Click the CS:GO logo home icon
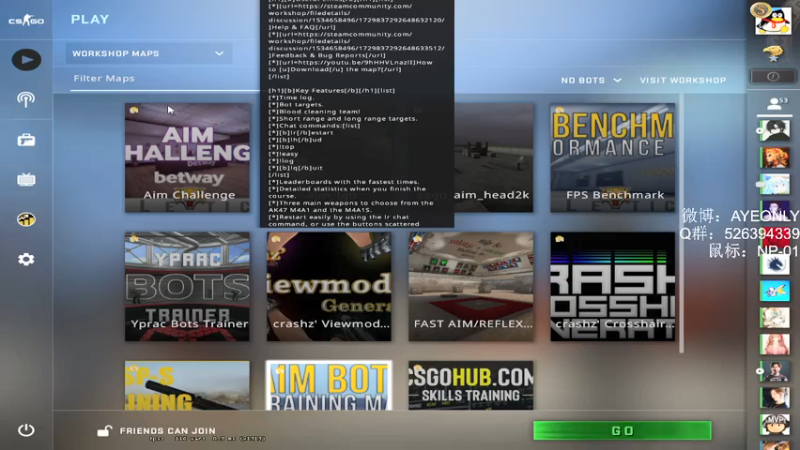Screen dimensions: 800x450 26,20
